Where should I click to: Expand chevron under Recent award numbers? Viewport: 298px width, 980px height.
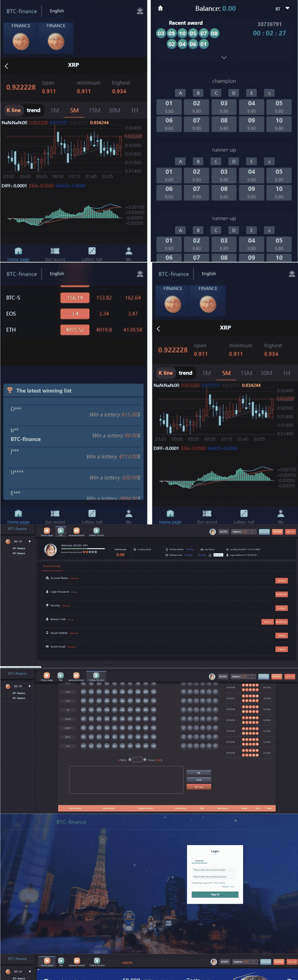point(224,57)
